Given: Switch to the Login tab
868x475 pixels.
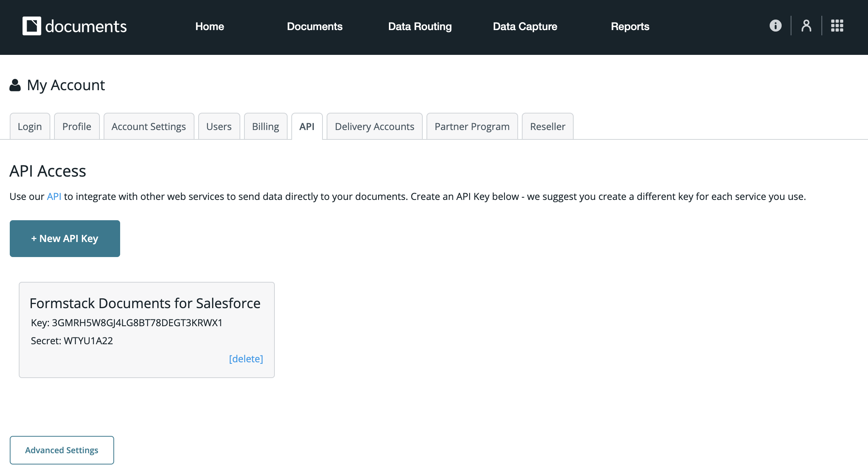Looking at the screenshot, I should [x=30, y=127].
